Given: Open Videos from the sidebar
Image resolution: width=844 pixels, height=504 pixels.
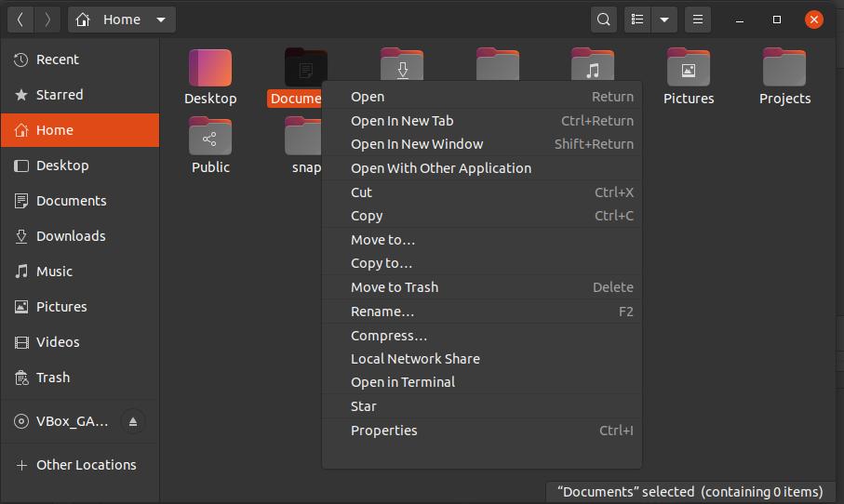Looking at the screenshot, I should [80, 342].
